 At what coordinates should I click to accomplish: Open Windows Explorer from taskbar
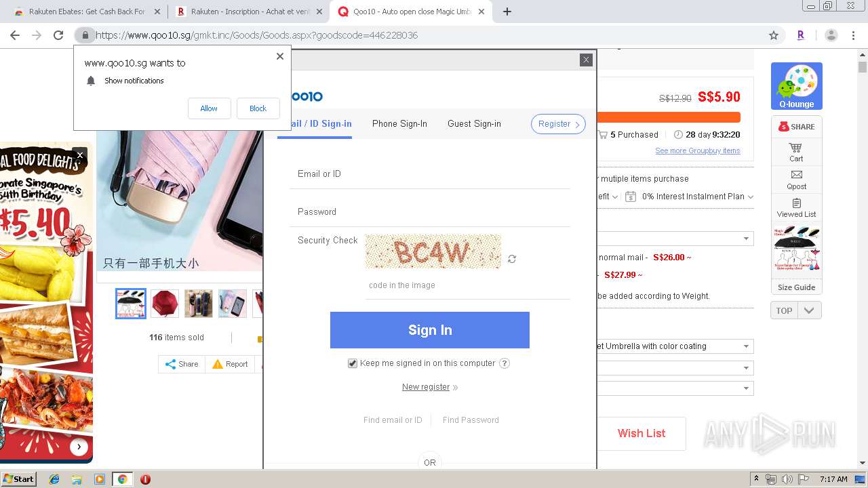pyautogui.click(x=77, y=479)
